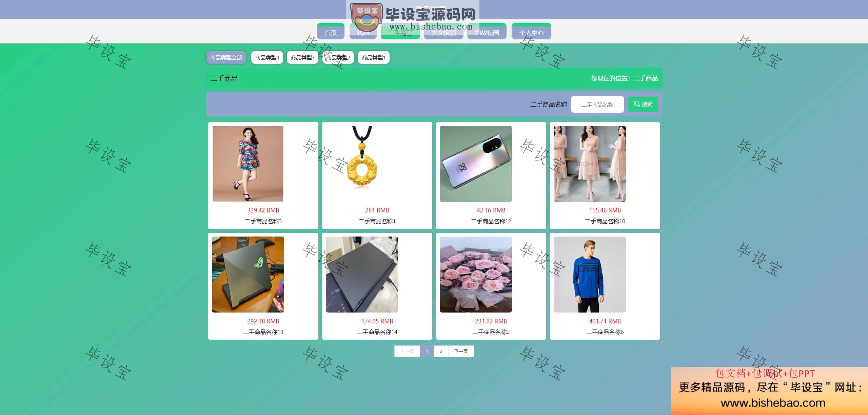
Task: Open the 失物招领 navigation tab
Action: pos(443,31)
